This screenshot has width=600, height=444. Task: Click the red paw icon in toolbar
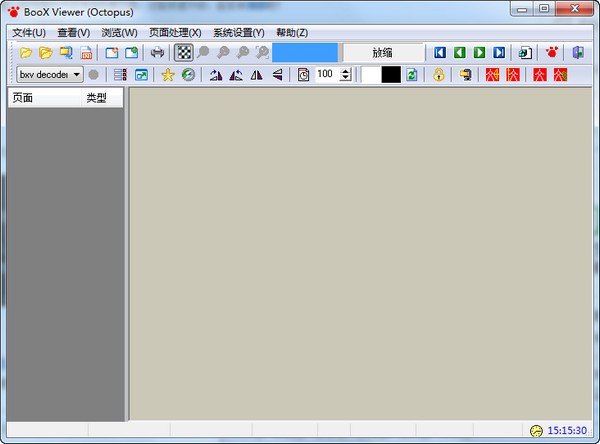[551, 52]
